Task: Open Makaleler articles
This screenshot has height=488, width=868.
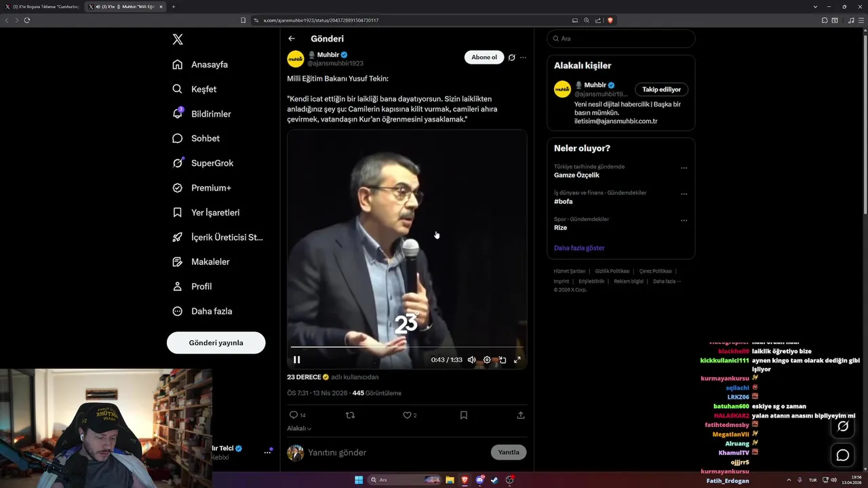Action: coord(201,262)
